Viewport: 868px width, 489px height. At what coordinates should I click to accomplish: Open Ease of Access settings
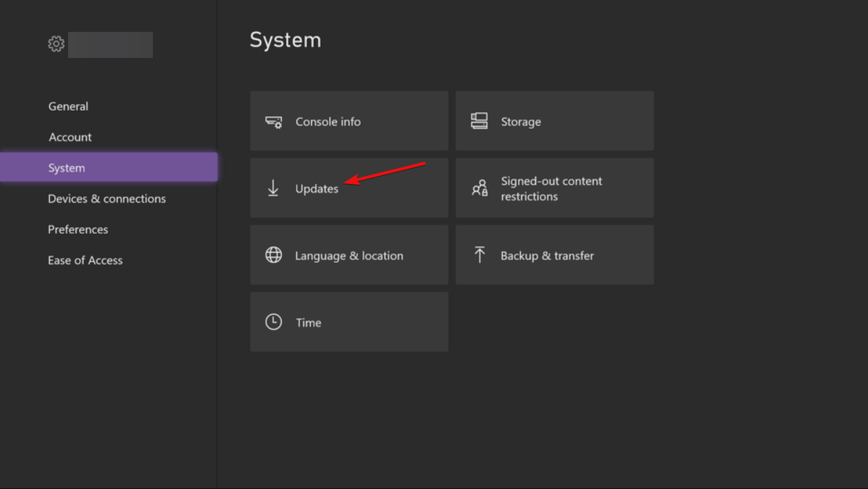coord(85,260)
